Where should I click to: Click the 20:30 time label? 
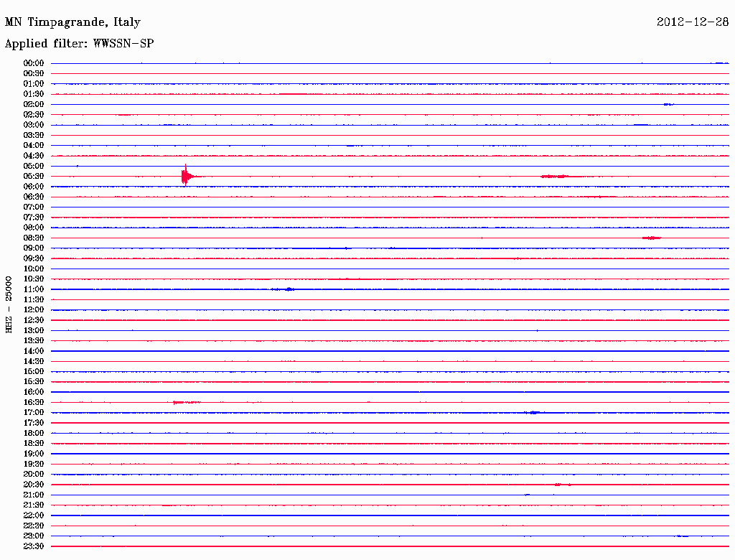point(34,485)
